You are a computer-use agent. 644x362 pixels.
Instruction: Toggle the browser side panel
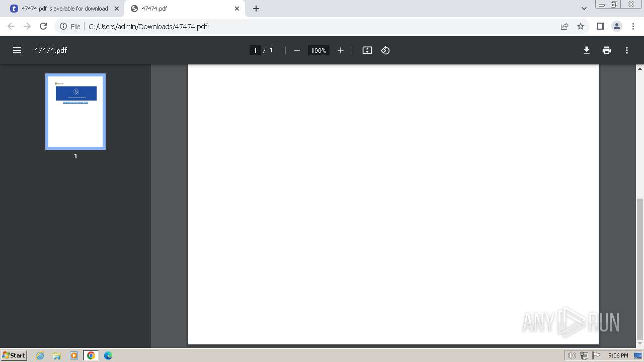coord(601,26)
